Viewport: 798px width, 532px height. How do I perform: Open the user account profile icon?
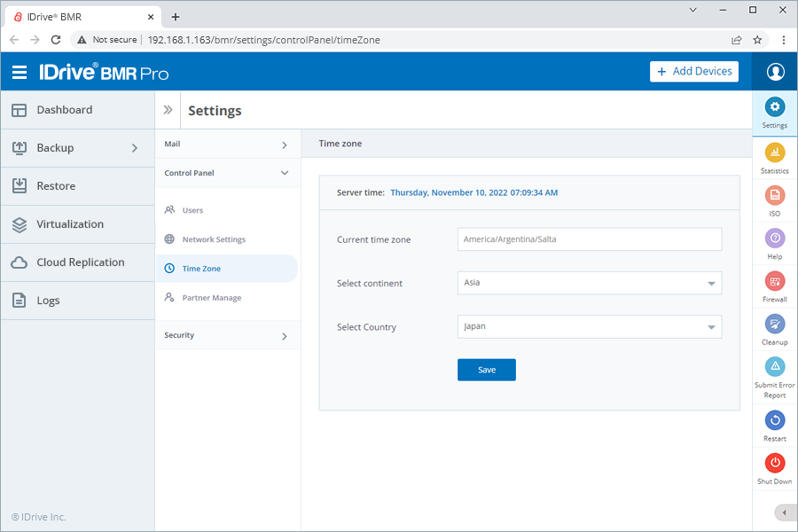pyautogui.click(x=775, y=72)
